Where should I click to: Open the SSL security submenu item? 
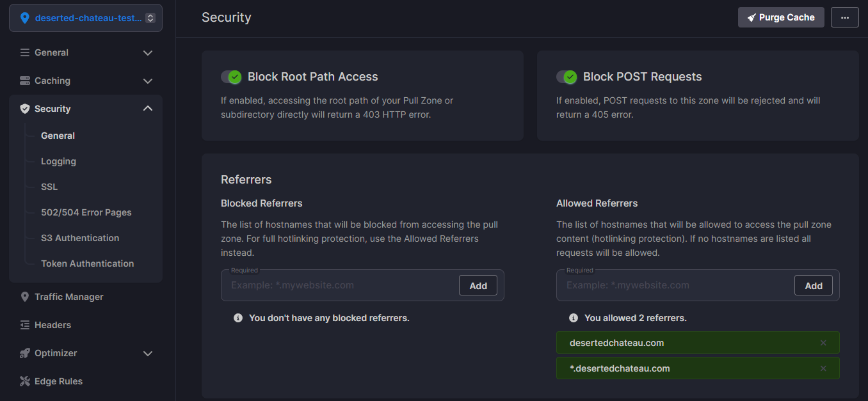(49, 187)
